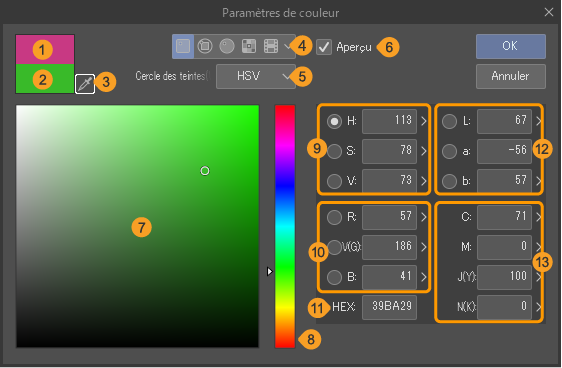
Task: Open the slider arrow beside the V value
Action: [424, 181]
